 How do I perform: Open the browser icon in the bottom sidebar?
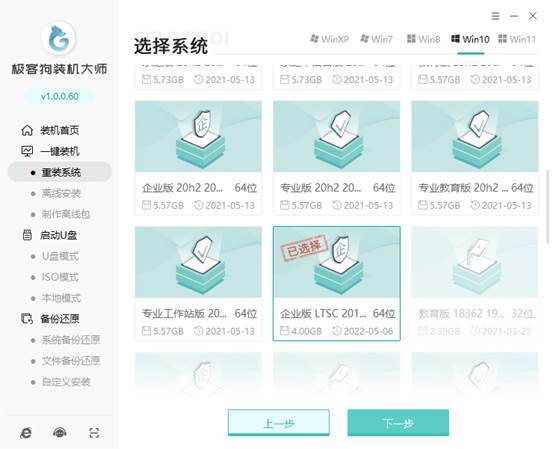26,432
